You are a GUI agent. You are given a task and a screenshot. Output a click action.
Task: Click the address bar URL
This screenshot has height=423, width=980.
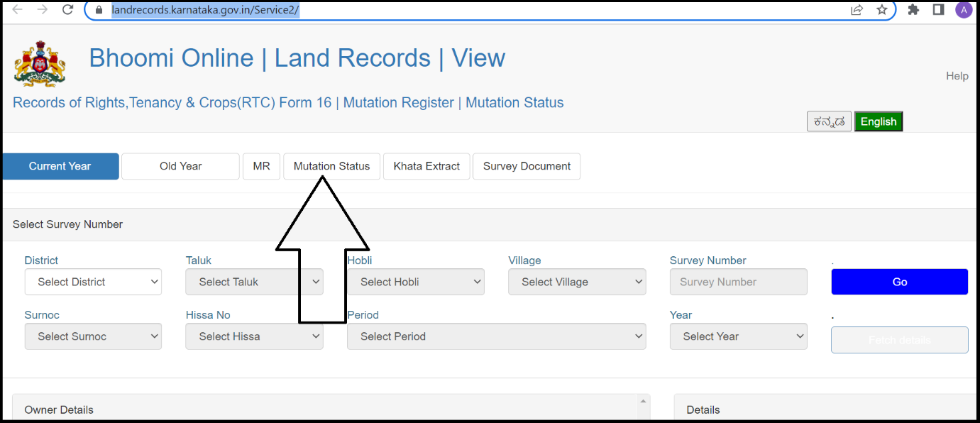point(205,11)
